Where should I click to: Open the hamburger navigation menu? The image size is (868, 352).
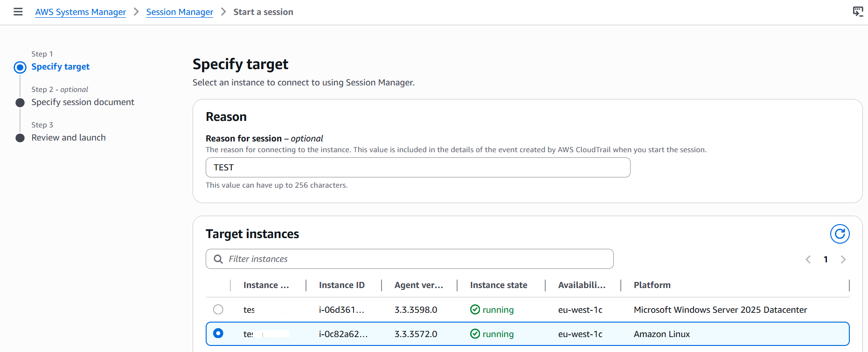pyautogui.click(x=18, y=12)
